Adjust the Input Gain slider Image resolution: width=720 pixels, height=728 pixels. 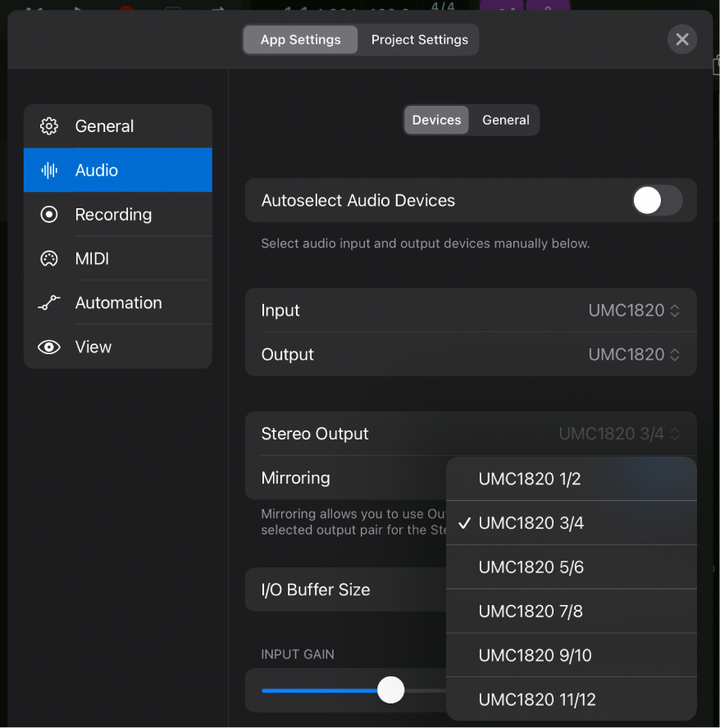click(x=391, y=690)
